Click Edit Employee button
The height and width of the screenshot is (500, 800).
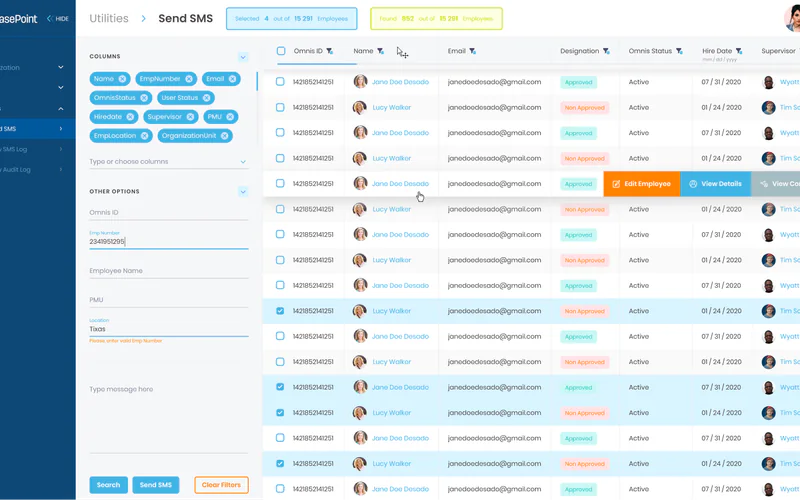click(641, 184)
